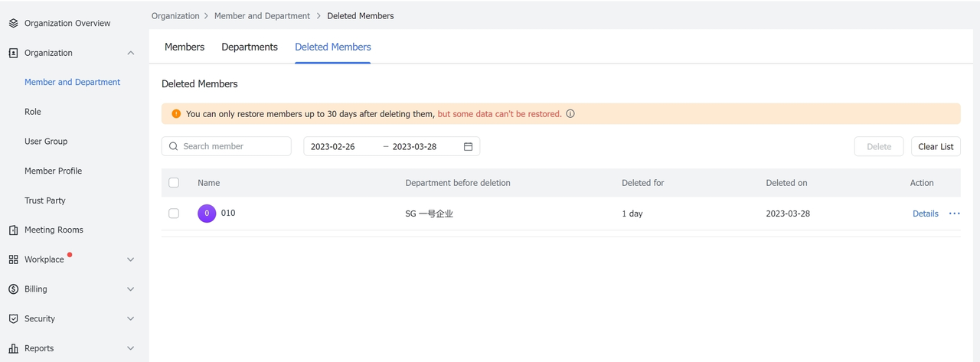980x362 pixels.
Task: Expand the Billing section chevron
Action: 130,289
